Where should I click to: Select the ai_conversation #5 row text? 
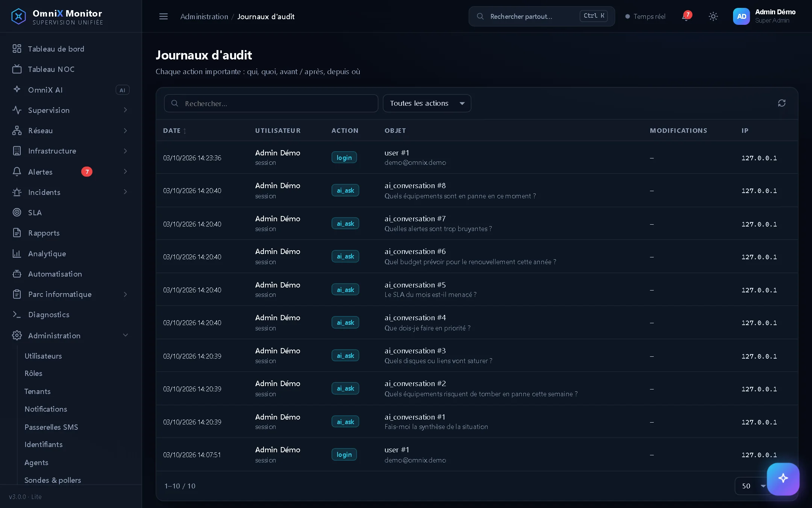[x=415, y=285]
